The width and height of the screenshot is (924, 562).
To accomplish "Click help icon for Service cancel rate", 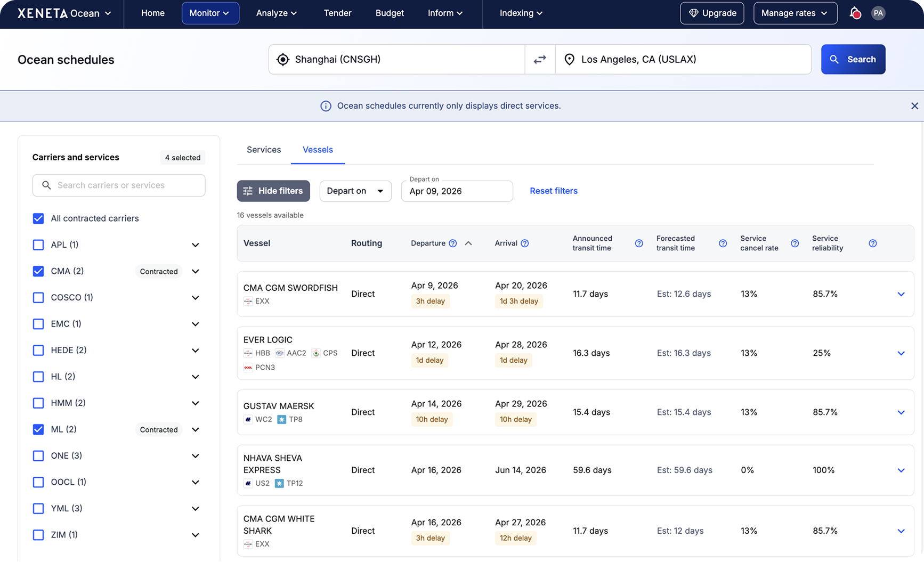I will tap(795, 243).
